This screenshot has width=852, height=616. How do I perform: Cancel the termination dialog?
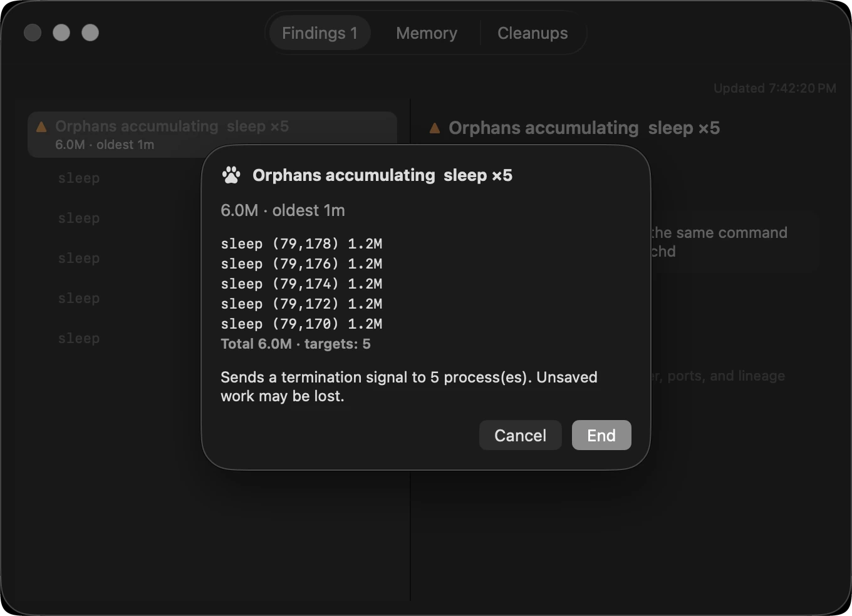coord(520,435)
